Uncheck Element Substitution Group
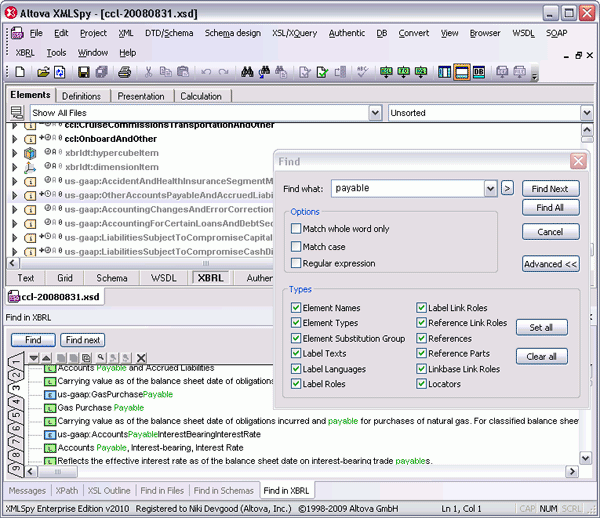The height and width of the screenshot is (518, 600). click(296, 338)
